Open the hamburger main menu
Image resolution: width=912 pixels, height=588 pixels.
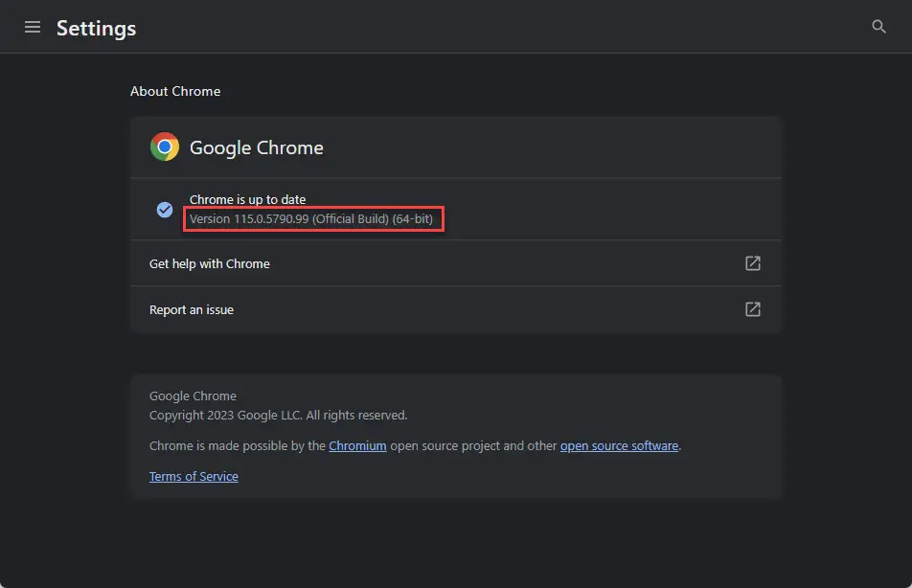[33, 27]
